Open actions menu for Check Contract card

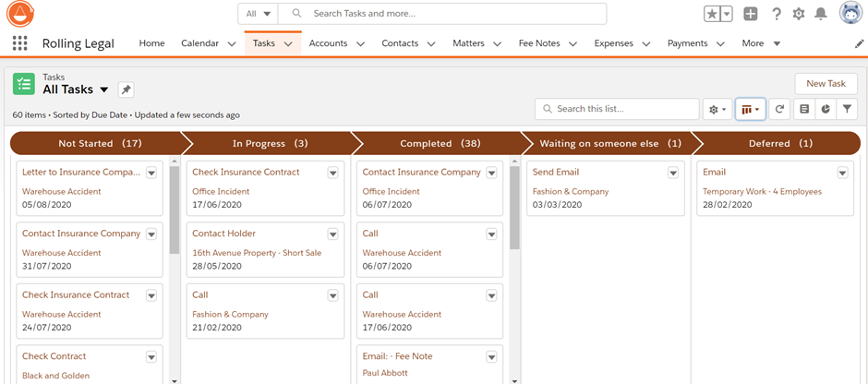[x=151, y=357]
